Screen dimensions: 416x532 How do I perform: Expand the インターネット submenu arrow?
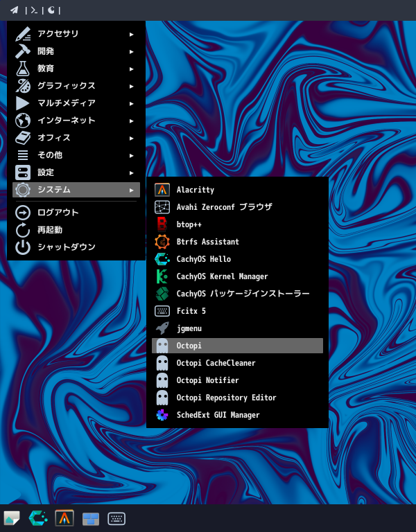[x=132, y=121]
